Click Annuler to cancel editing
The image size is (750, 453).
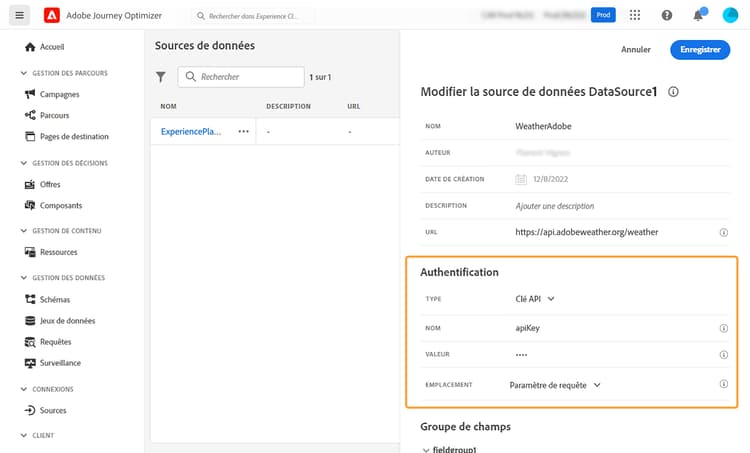[636, 49]
